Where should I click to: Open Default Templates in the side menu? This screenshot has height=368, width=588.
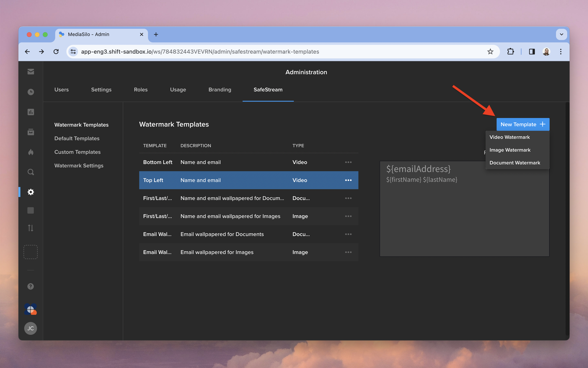77,138
